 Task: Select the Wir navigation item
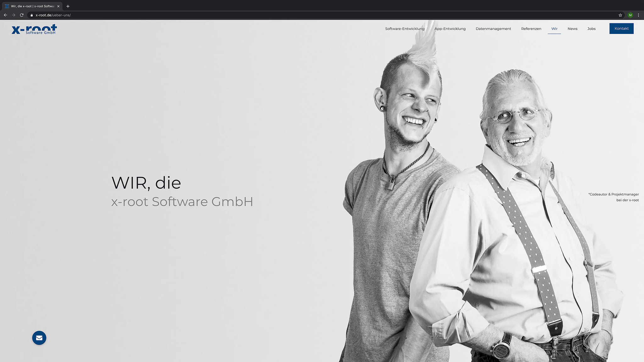tap(554, 29)
